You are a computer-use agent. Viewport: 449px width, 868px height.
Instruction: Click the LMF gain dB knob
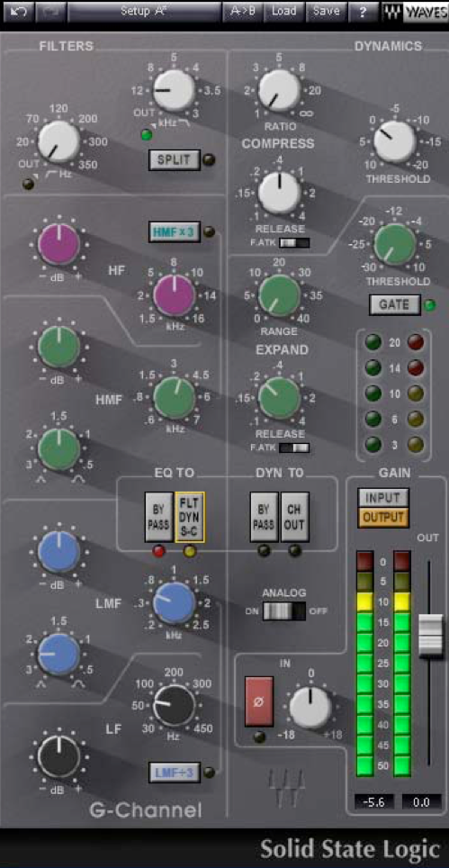[x=58, y=551]
